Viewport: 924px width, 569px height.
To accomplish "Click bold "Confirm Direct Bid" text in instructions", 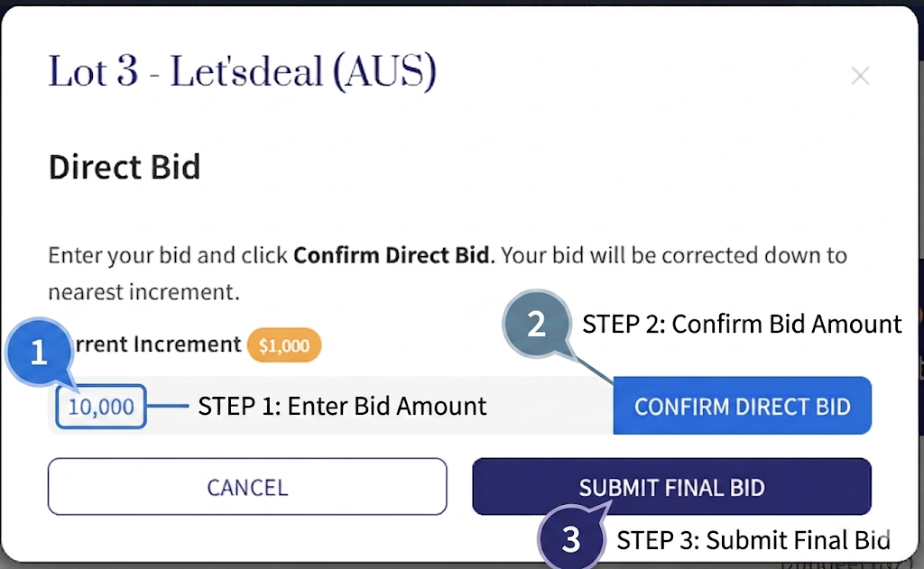I will coord(393,255).
